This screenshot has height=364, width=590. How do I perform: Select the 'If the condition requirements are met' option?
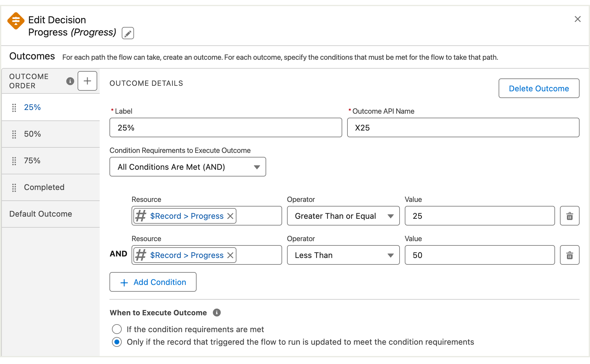pyautogui.click(x=117, y=329)
